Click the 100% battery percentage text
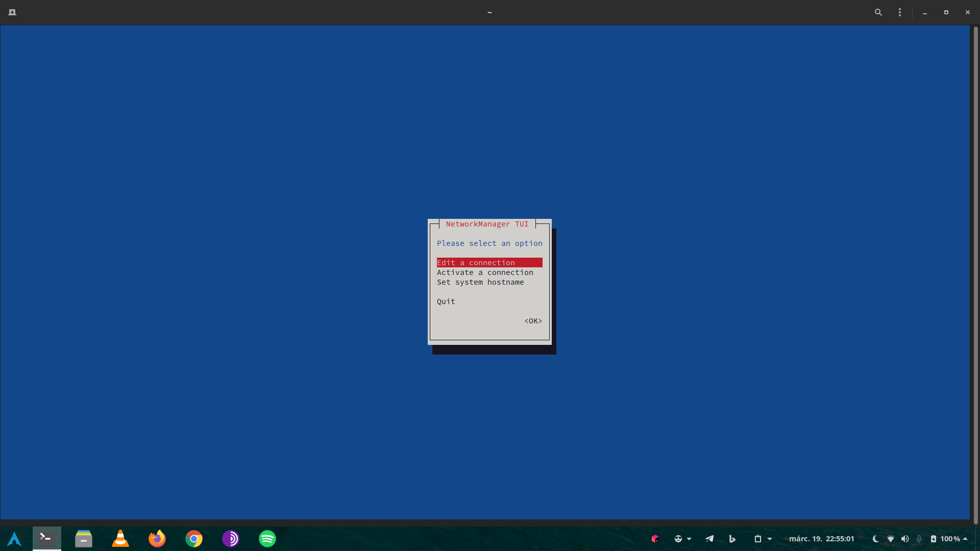Viewport: 980px width, 551px height. pos(950,539)
